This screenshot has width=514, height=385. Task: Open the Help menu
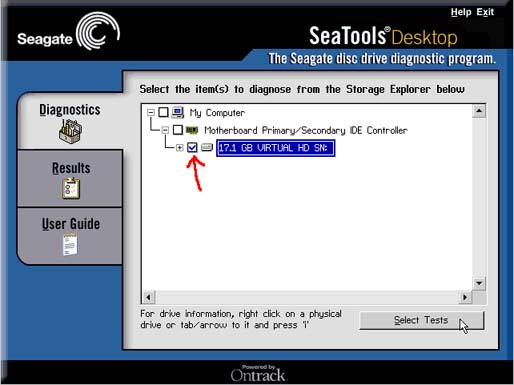coord(461,12)
